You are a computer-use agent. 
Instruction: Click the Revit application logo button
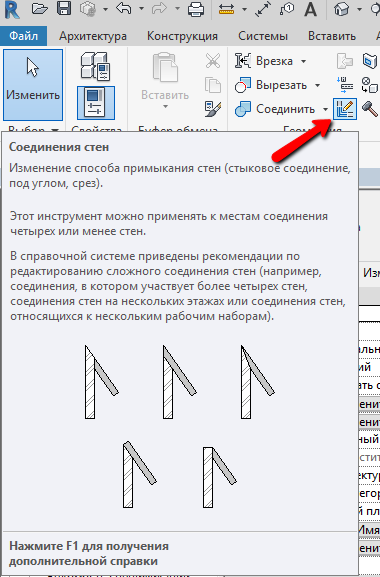(x=11, y=10)
